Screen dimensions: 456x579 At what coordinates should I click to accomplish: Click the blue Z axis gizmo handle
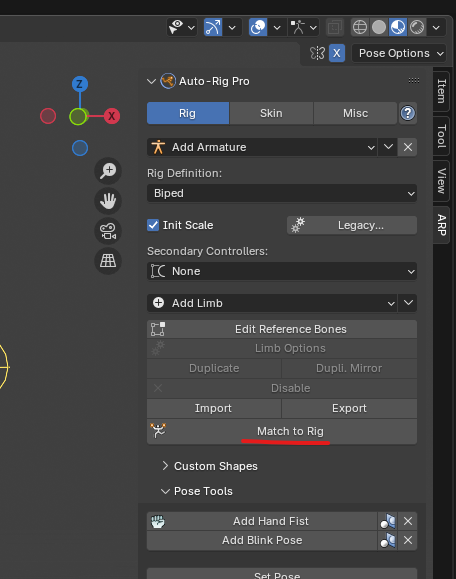80,84
